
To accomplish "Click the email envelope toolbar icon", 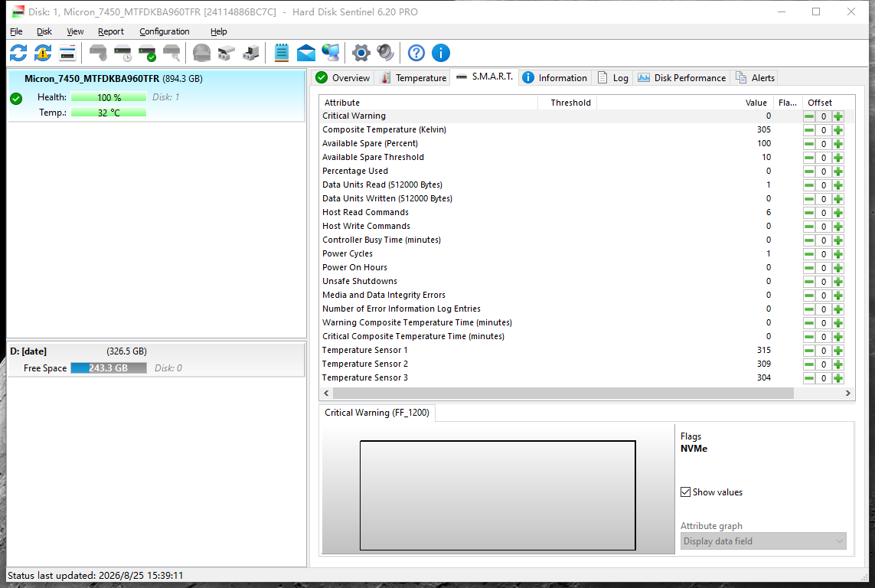I will pos(305,53).
